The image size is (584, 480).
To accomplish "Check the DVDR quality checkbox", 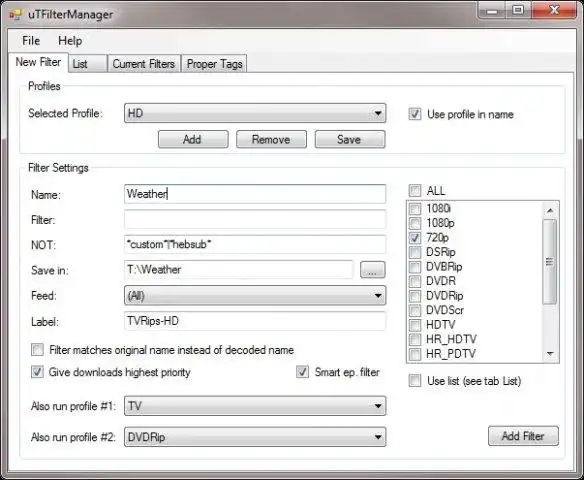I will point(415,281).
